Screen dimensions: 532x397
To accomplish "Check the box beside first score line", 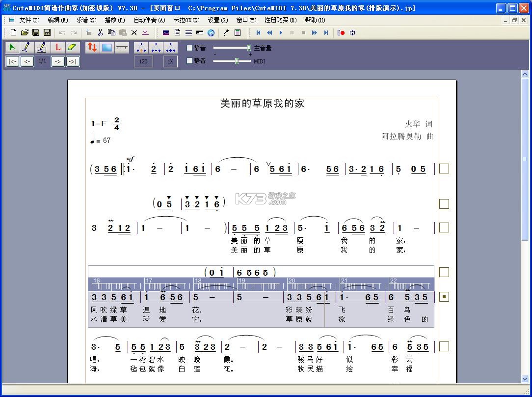I will (x=444, y=169).
